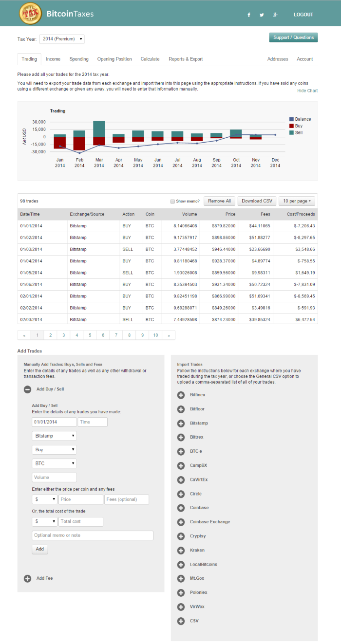Open the Reports & Export tab
This screenshot has height=644, width=341.
click(x=186, y=59)
